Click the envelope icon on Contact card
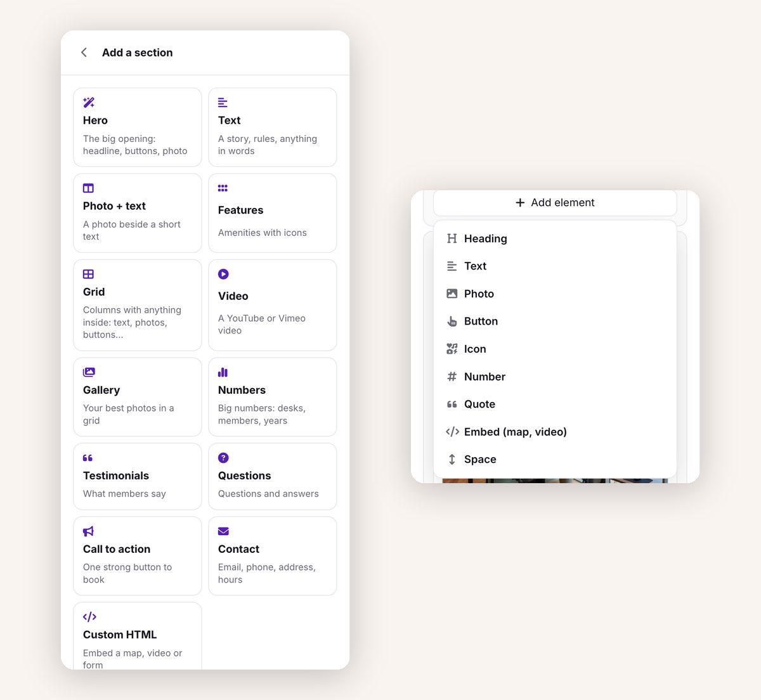This screenshot has height=700, width=761. 223,531
